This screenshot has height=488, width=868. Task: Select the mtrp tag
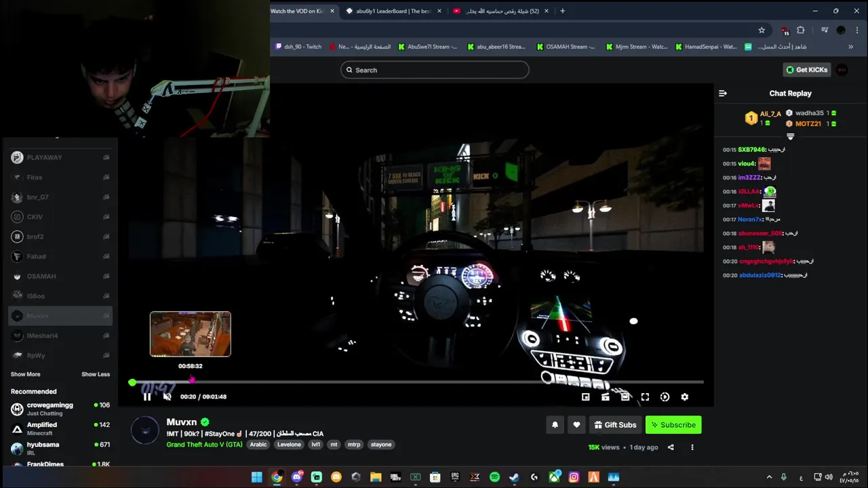coord(354,445)
